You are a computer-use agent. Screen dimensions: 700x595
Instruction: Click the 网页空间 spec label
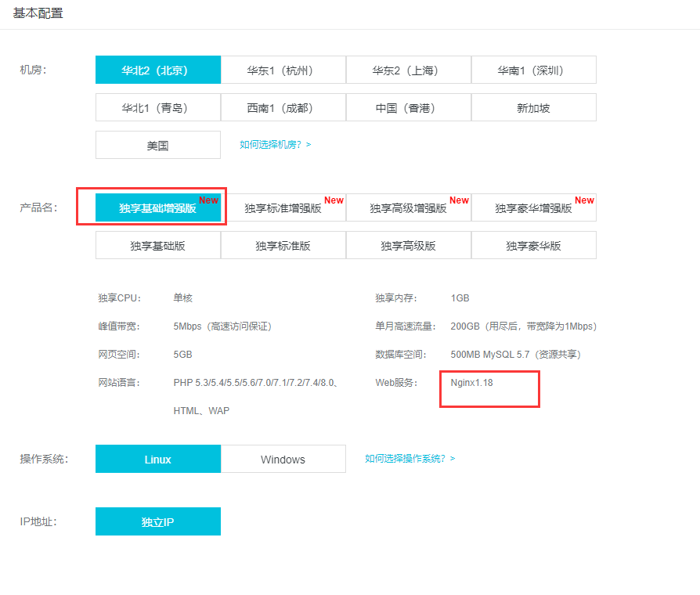119,355
